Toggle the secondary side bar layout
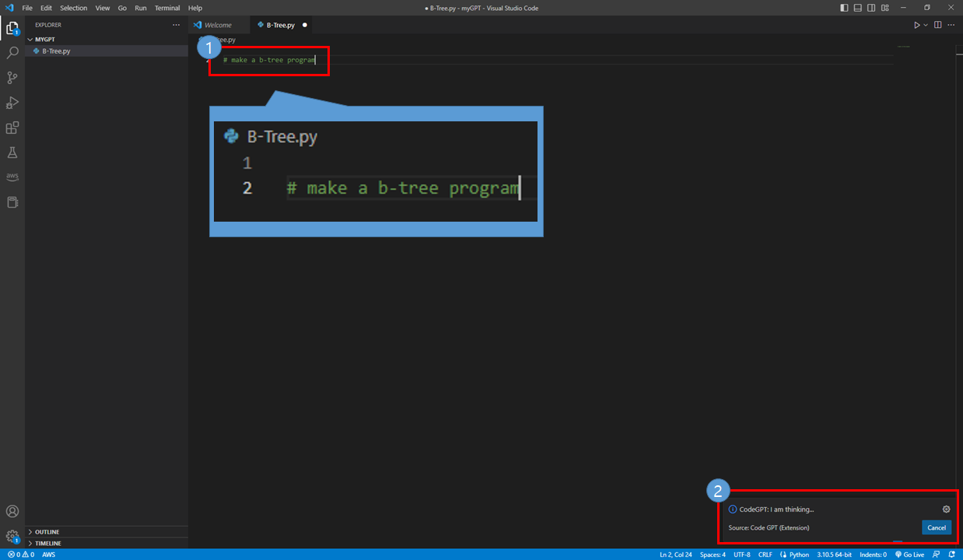Screen dimensions: 963x560 [x=870, y=8]
